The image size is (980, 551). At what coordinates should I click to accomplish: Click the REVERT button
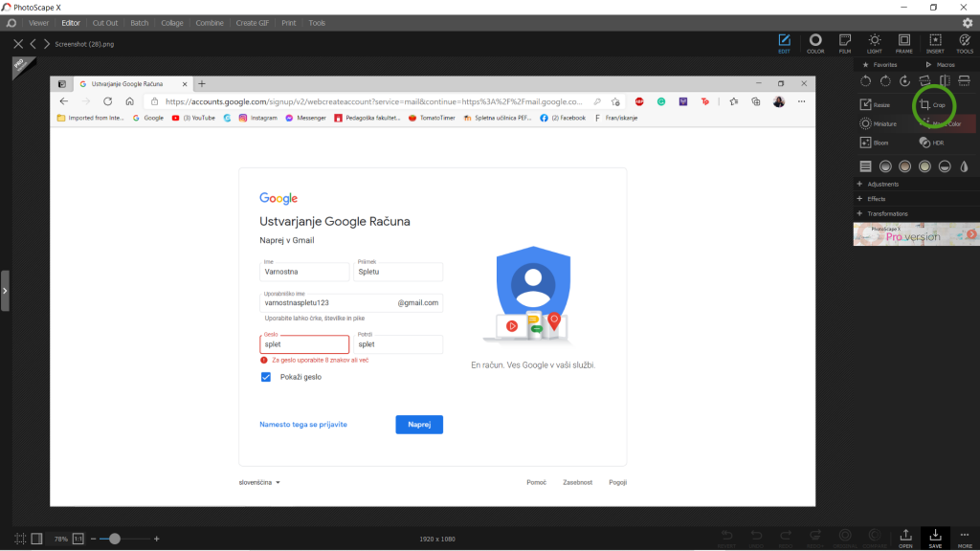point(727,539)
